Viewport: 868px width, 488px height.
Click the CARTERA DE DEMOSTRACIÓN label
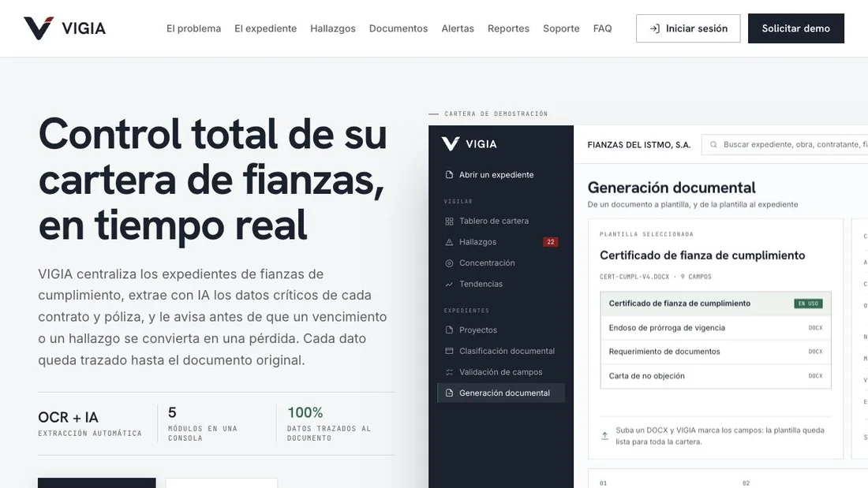(x=496, y=114)
